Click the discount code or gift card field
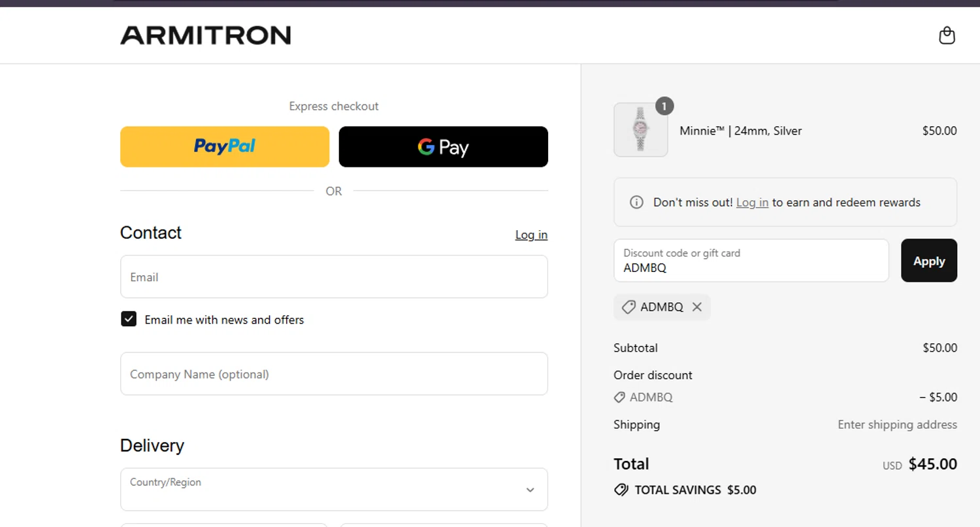Screen dimensions: 980x527 (751, 260)
